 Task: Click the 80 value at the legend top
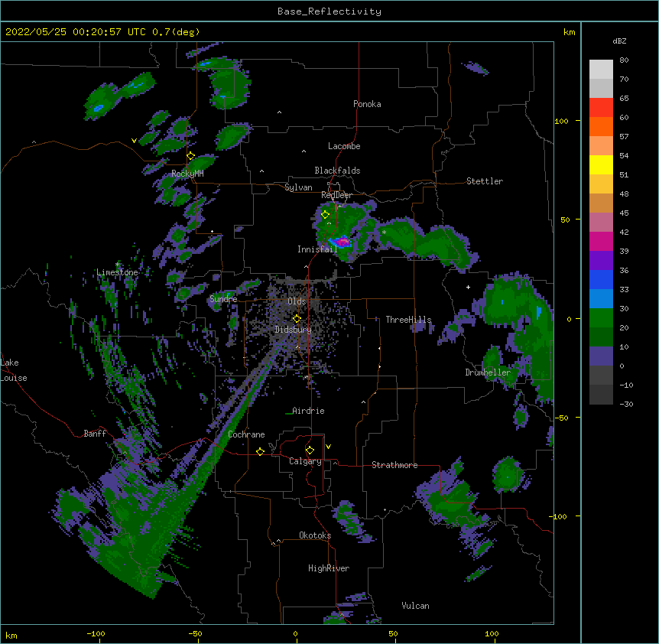(624, 60)
